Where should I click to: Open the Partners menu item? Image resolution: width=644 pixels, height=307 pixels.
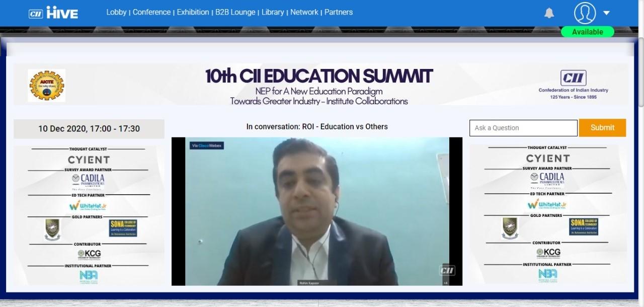(x=339, y=12)
